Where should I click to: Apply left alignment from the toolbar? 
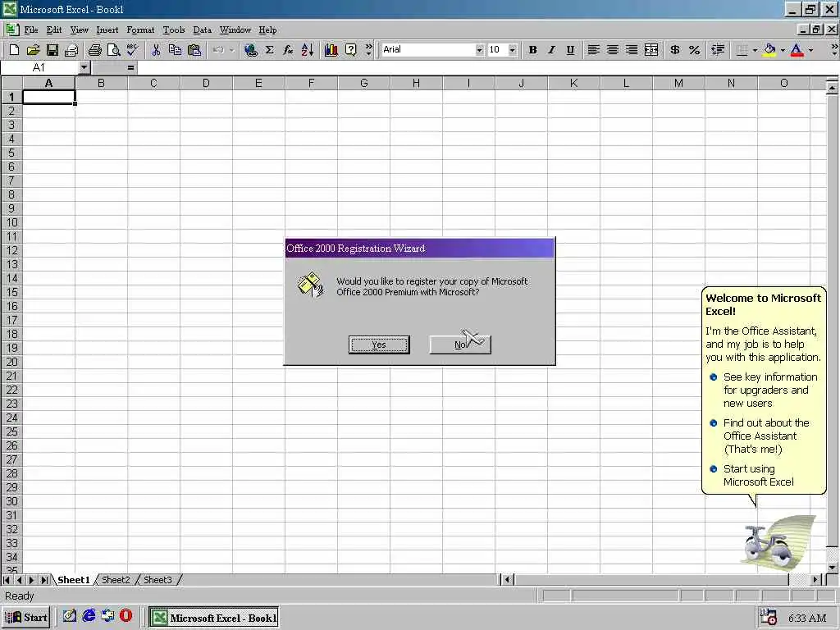click(594, 50)
